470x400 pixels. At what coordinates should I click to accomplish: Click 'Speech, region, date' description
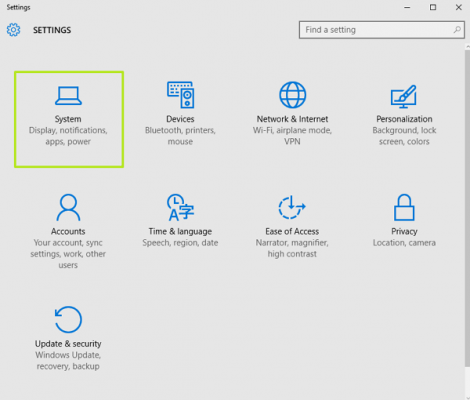(x=180, y=243)
